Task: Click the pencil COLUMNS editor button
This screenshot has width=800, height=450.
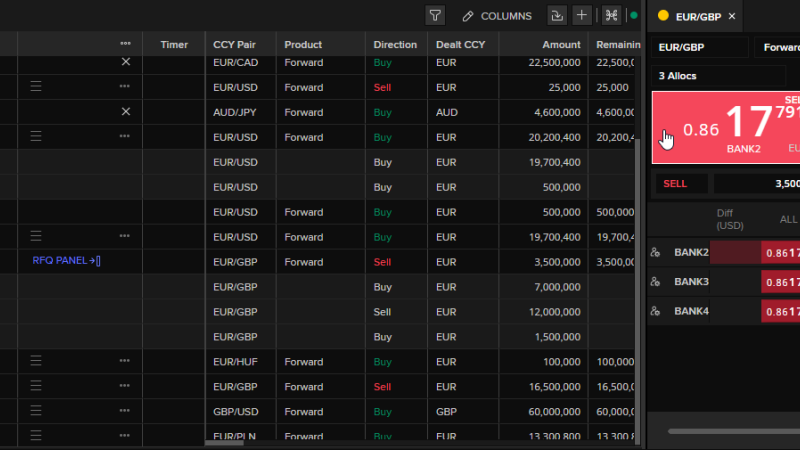Action: pyautogui.click(x=497, y=16)
